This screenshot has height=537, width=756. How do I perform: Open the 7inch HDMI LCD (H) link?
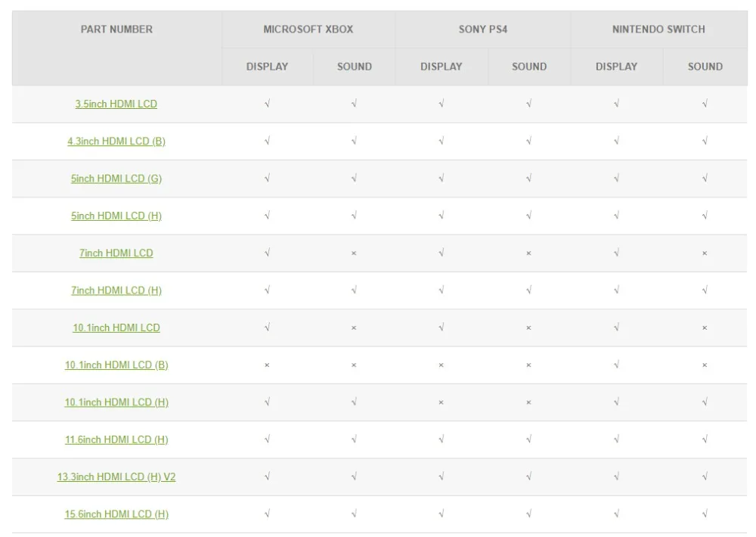coord(116,290)
